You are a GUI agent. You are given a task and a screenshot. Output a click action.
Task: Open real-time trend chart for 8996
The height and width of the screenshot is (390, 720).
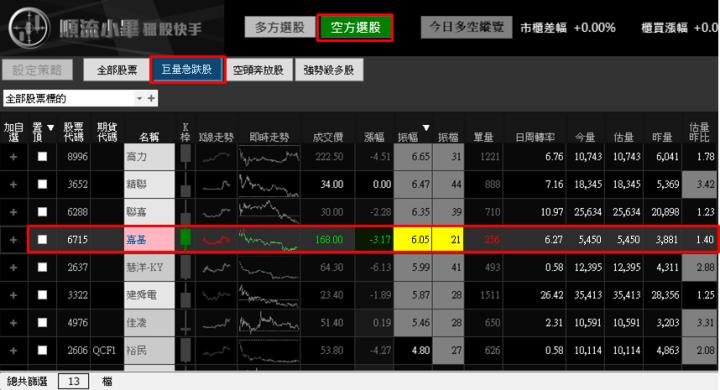pos(269,157)
